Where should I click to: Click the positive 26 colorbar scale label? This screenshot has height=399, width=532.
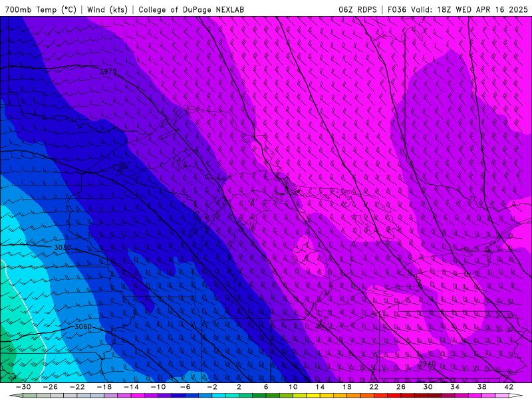(401, 387)
